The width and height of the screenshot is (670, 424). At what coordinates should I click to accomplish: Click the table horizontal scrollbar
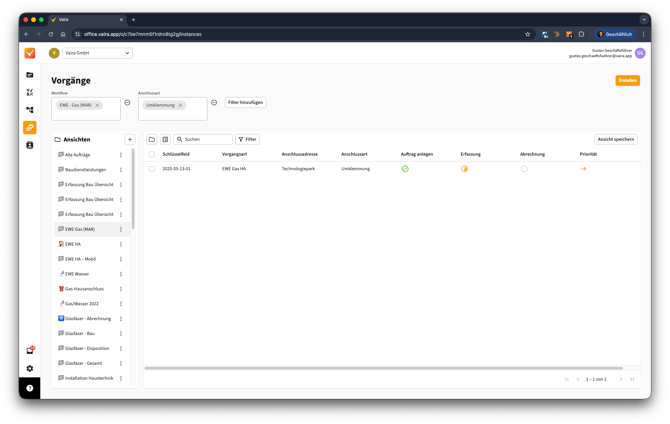(383, 368)
